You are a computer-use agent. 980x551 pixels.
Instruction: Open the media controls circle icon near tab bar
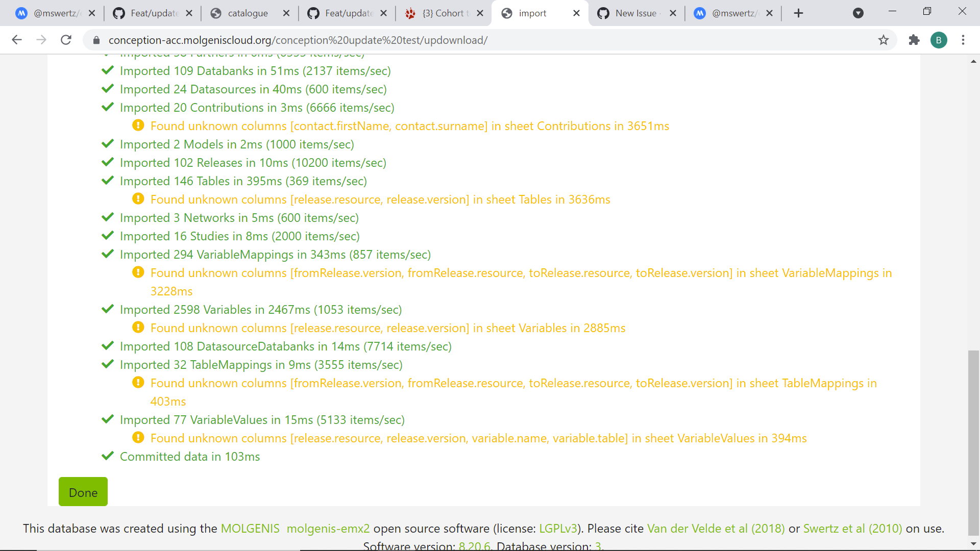[858, 13]
